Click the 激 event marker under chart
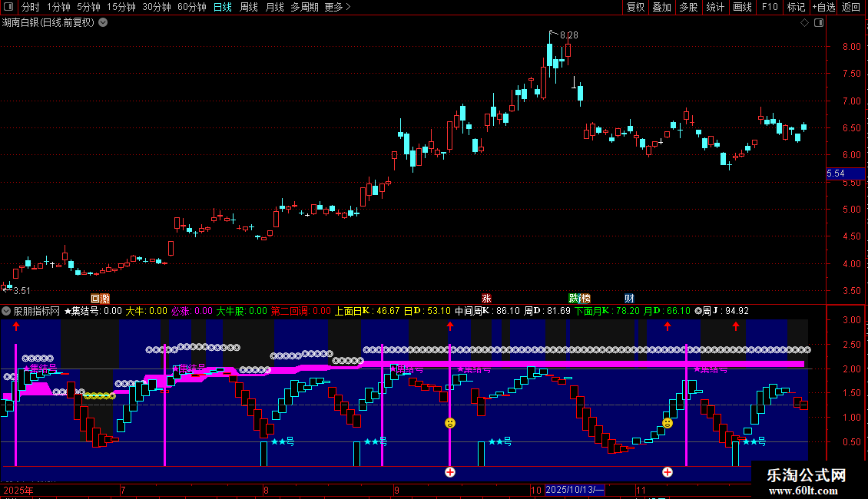Screen dimensions: 868x499 (x=104, y=299)
